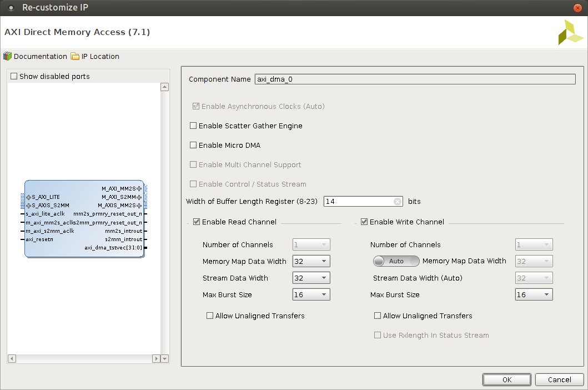This screenshot has width=588, height=390.
Task: Click scroll-down arrow in IP preview
Action: point(164,358)
